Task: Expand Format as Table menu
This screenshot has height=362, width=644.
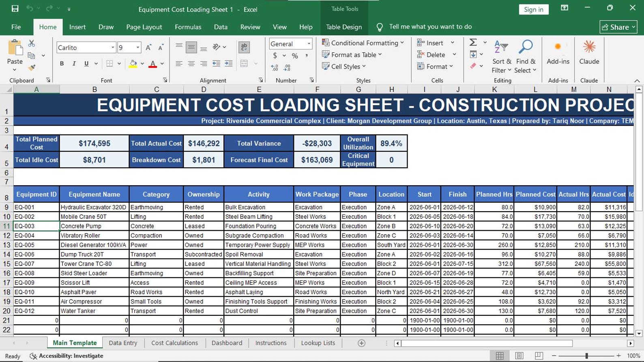Action: click(x=352, y=55)
